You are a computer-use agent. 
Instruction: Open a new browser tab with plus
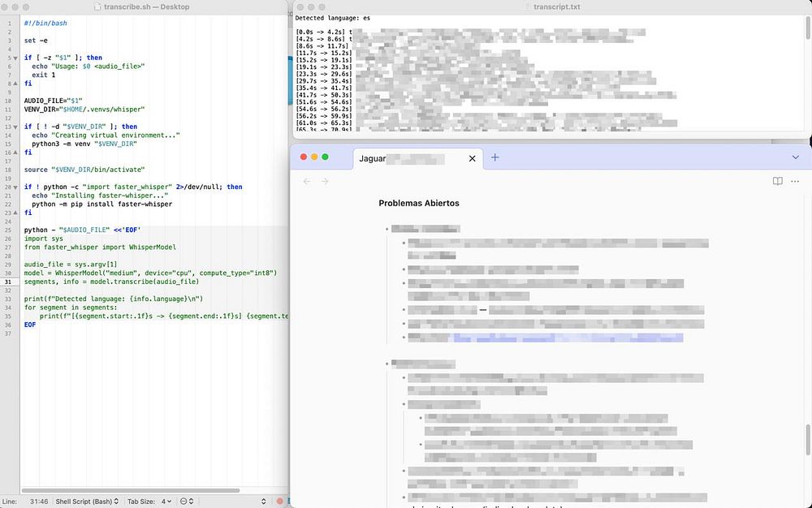click(495, 157)
